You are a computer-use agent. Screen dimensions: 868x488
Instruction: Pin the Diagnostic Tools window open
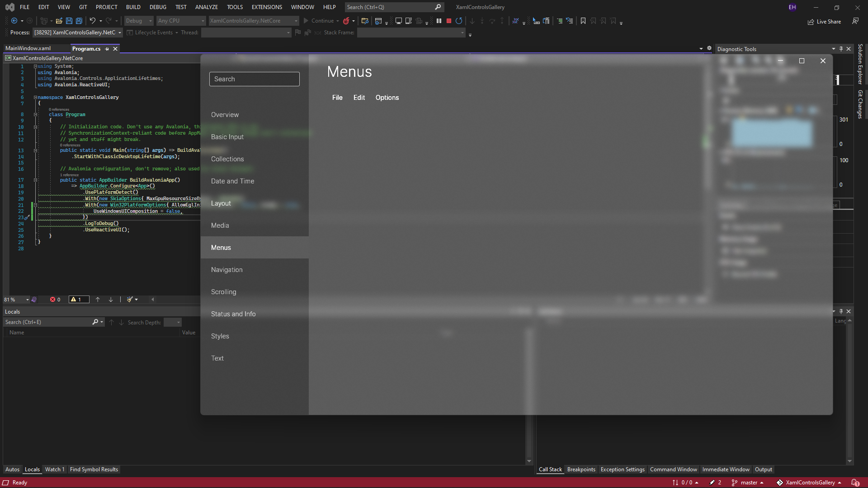pos(841,48)
